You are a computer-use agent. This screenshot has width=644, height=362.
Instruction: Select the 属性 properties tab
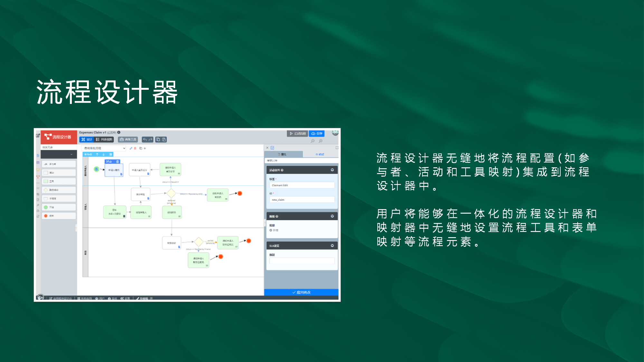pos(283,154)
